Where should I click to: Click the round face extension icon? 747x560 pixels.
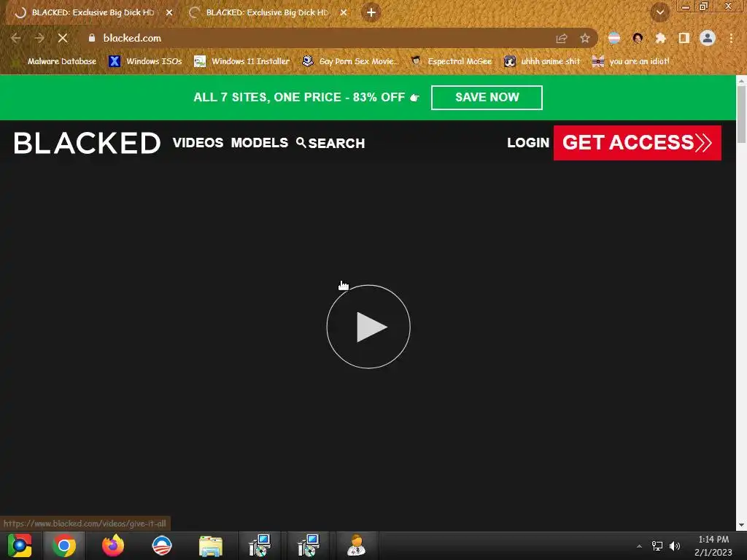click(x=638, y=38)
